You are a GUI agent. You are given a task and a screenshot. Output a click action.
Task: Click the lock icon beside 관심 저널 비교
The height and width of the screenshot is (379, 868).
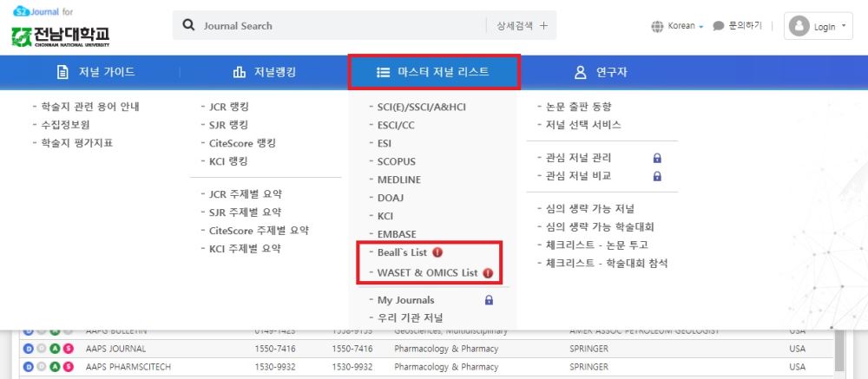click(x=657, y=177)
